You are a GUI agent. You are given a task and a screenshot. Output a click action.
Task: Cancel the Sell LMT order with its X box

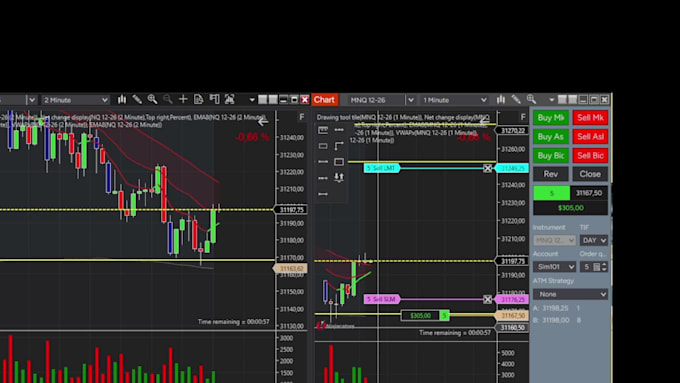coord(487,168)
